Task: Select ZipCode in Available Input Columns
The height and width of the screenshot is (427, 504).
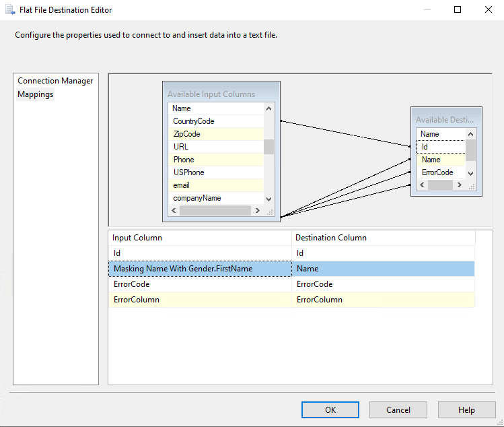Action: pyautogui.click(x=186, y=134)
